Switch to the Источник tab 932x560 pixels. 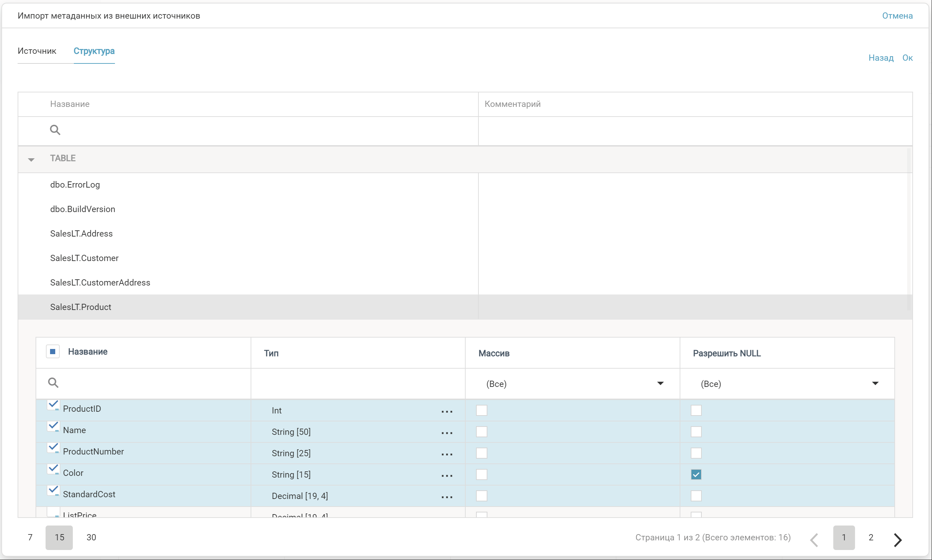(x=37, y=51)
